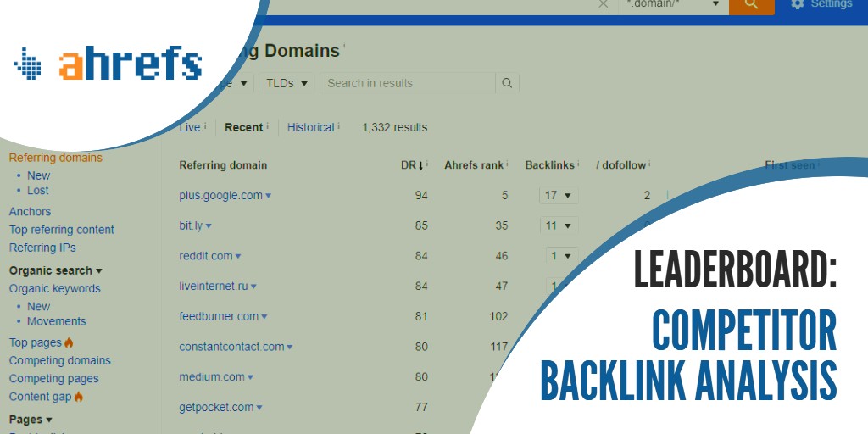Click the orange search magnifier button
Viewport: 868px width, 434px height.
point(751,5)
